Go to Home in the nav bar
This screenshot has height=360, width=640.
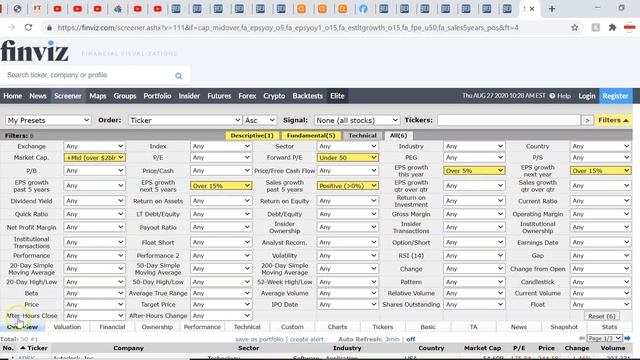[13, 96]
